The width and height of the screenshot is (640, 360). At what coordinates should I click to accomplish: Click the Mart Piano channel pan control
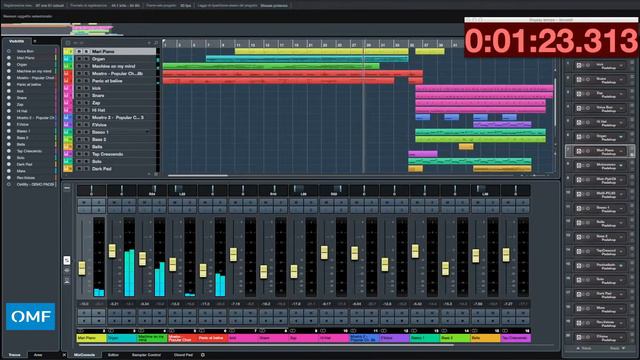(91, 190)
